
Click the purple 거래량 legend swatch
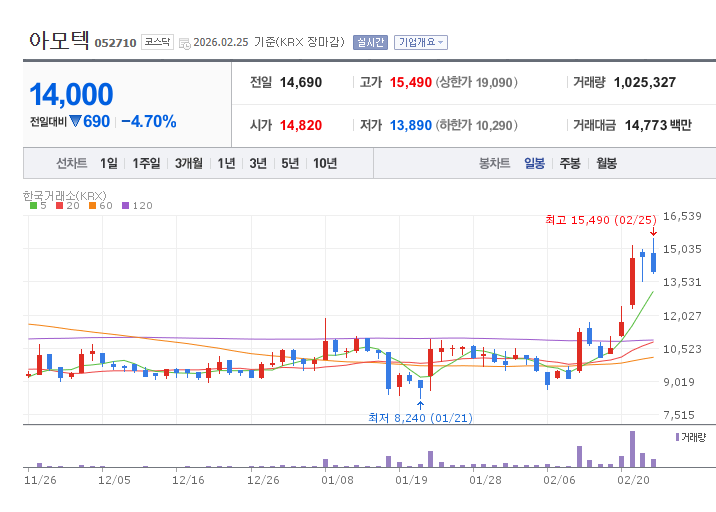[677, 437]
